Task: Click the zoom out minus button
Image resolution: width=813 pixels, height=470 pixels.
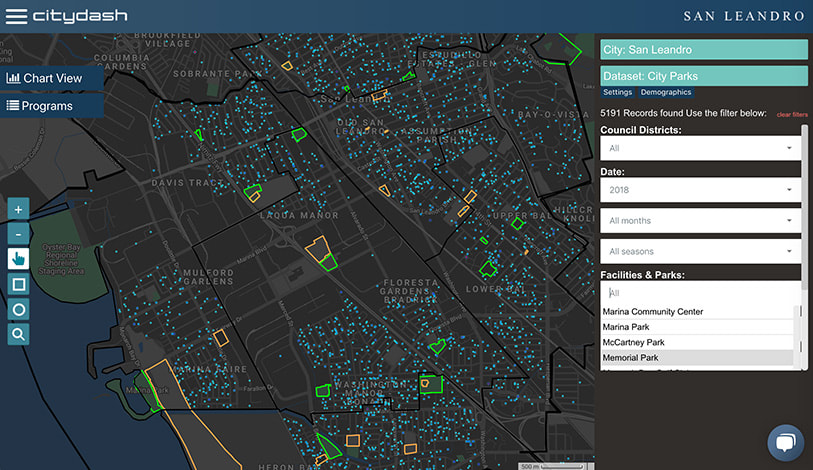Action: (18, 234)
